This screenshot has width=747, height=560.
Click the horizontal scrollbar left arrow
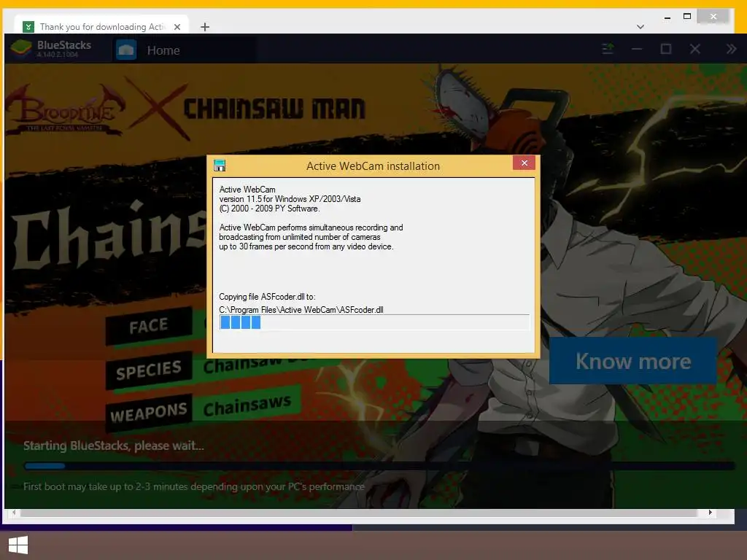tap(14, 513)
